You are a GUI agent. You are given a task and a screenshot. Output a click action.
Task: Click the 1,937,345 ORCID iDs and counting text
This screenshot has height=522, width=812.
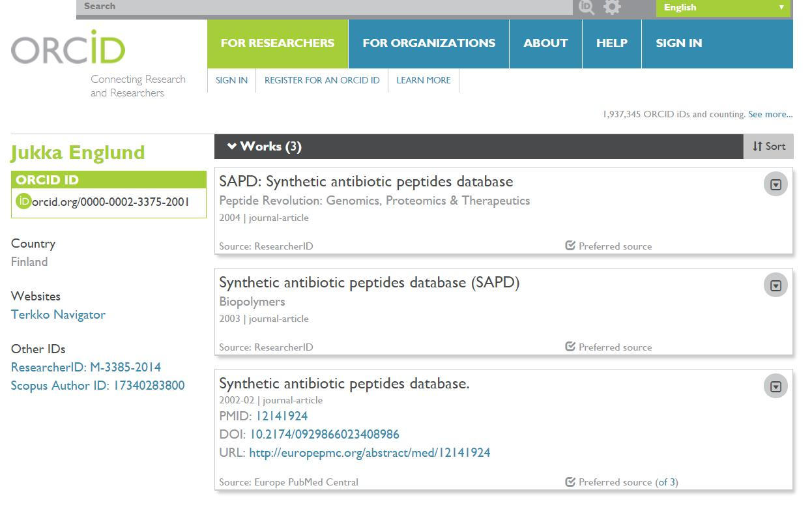tap(674, 114)
